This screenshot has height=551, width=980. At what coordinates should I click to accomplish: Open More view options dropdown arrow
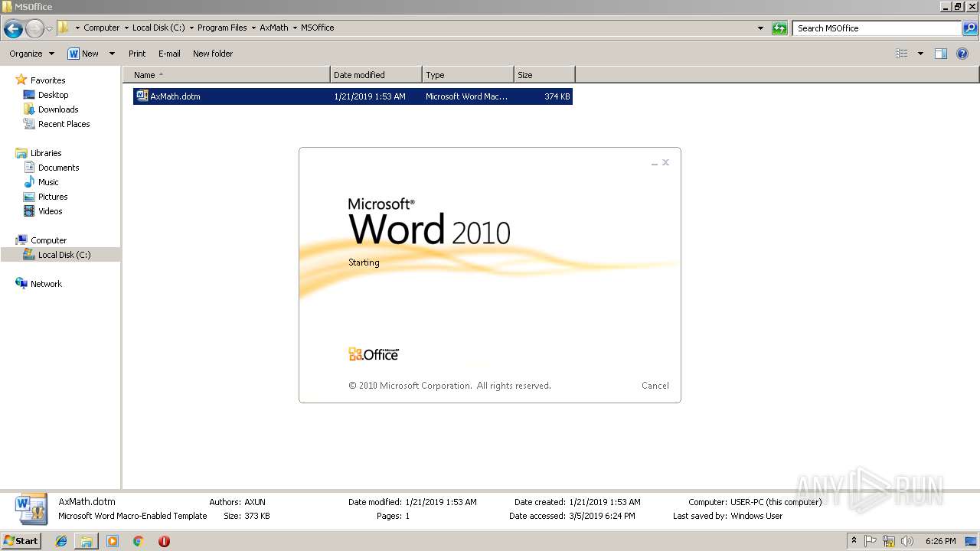pos(920,54)
